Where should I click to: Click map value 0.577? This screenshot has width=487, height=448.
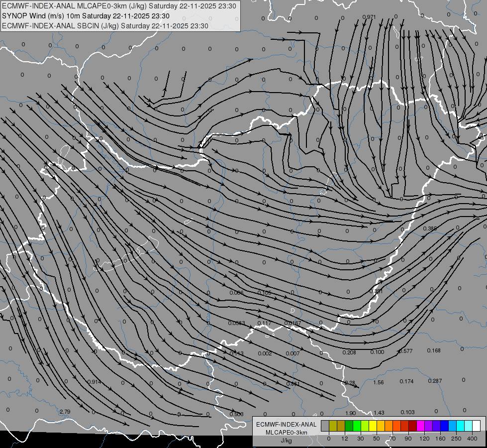(x=405, y=351)
